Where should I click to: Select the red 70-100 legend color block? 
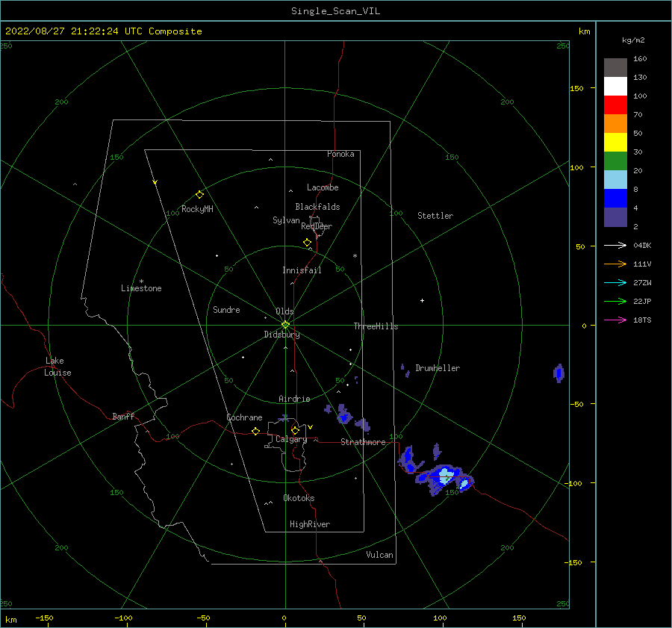coord(615,105)
